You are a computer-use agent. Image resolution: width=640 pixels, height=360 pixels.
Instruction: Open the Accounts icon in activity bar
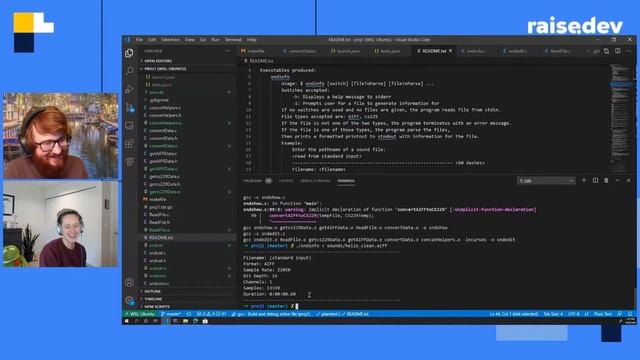pos(129,282)
